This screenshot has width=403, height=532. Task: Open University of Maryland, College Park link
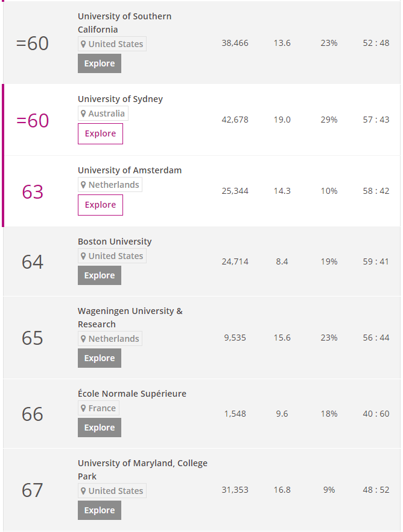143,470
